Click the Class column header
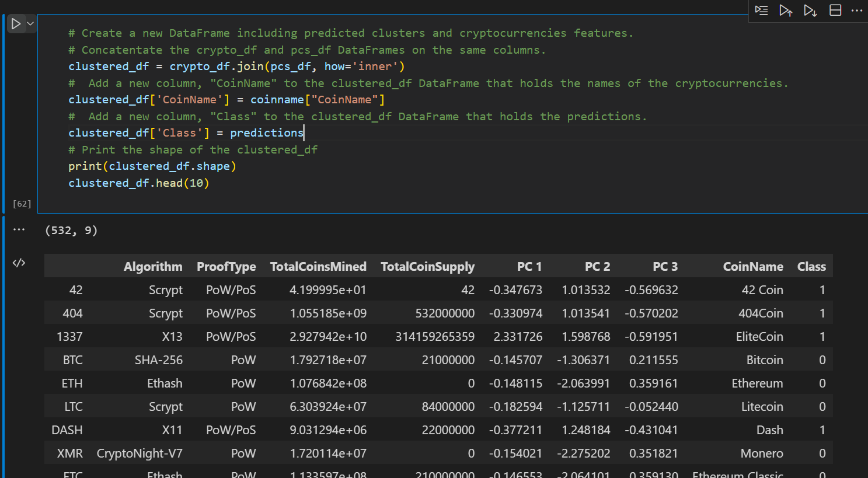 tap(811, 267)
